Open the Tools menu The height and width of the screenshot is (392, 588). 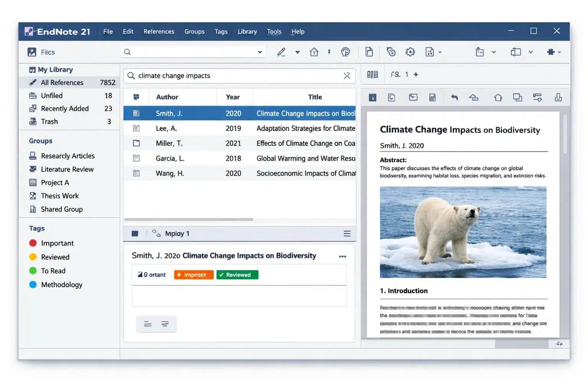(274, 31)
